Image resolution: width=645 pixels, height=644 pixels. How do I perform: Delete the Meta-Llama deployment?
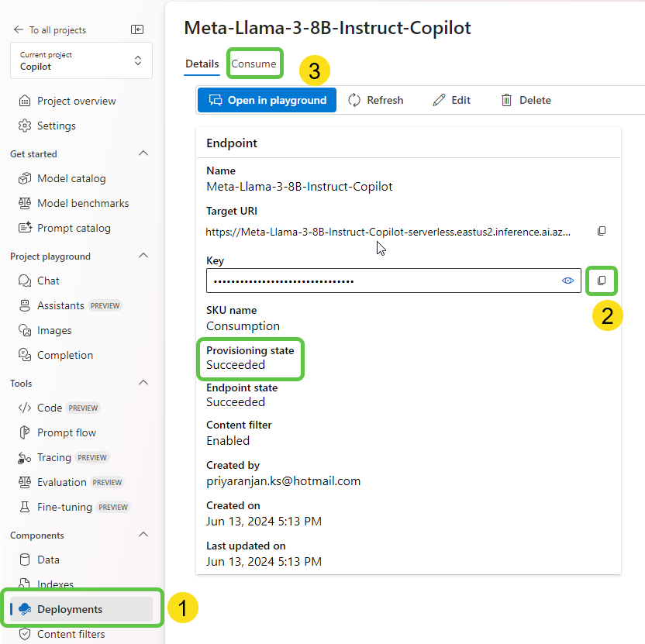point(526,100)
